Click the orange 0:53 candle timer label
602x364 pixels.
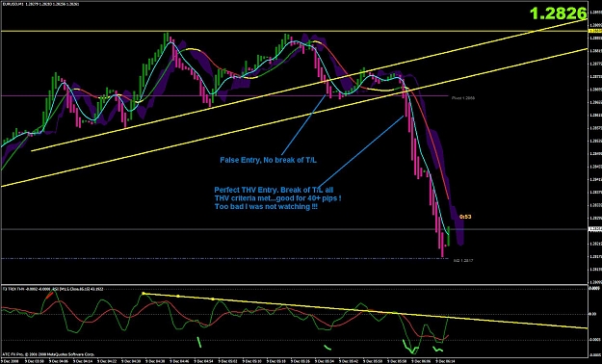coord(465,217)
